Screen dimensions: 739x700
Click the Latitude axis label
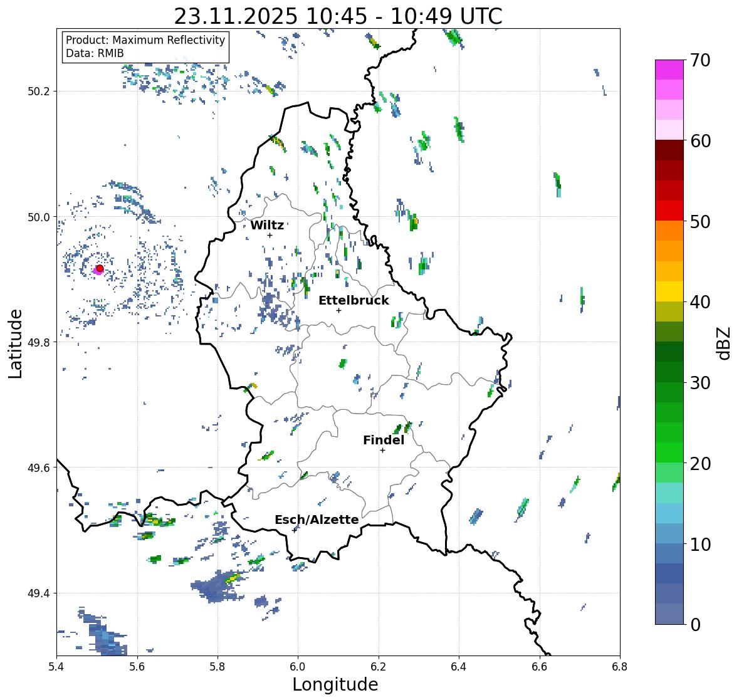(x=15, y=343)
